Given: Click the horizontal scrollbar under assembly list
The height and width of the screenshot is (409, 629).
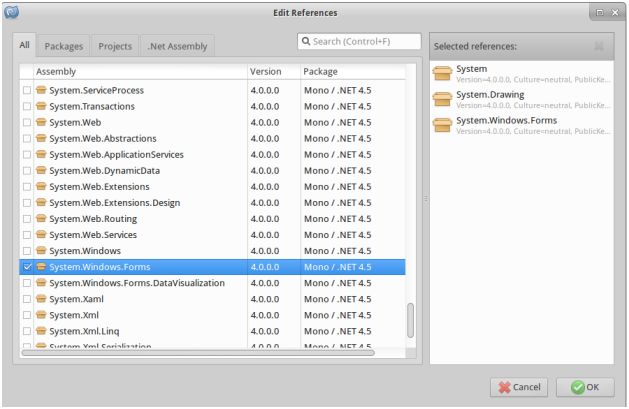Looking at the screenshot, I should [x=198, y=353].
